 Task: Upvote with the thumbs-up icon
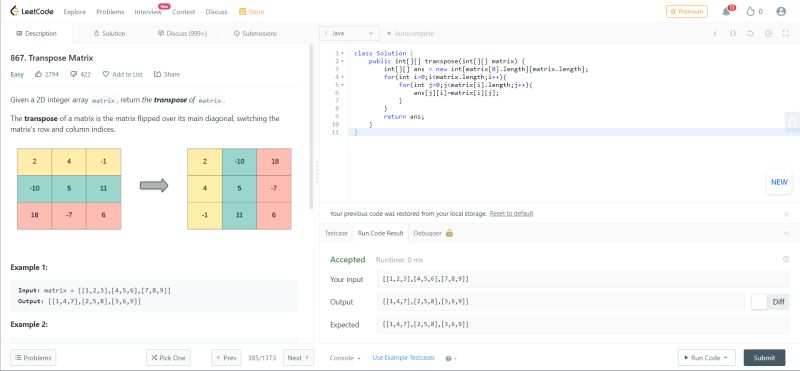39,74
